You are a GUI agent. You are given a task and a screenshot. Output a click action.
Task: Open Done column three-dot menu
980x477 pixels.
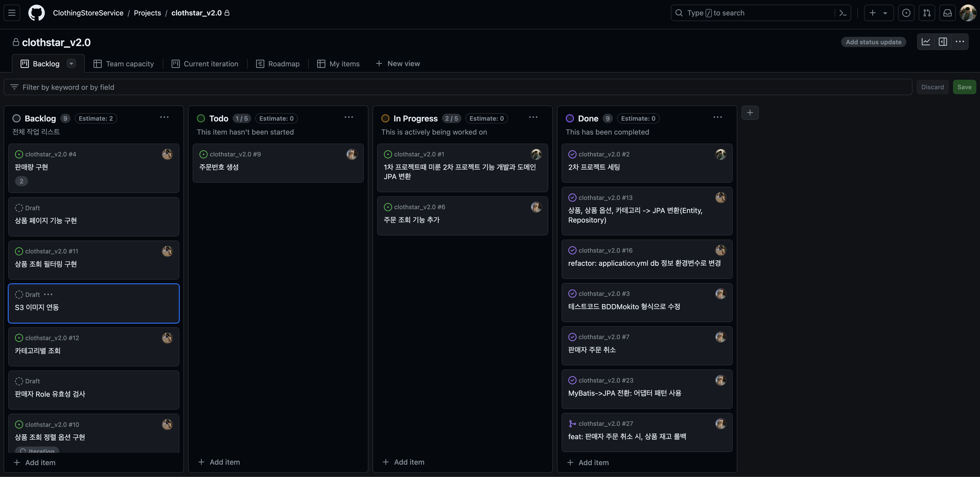point(717,117)
